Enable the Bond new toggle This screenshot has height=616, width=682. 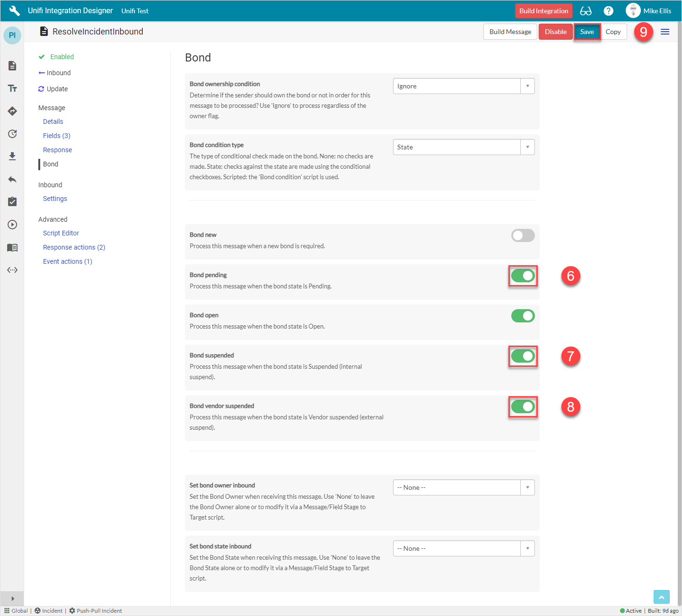tap(523, 235)
